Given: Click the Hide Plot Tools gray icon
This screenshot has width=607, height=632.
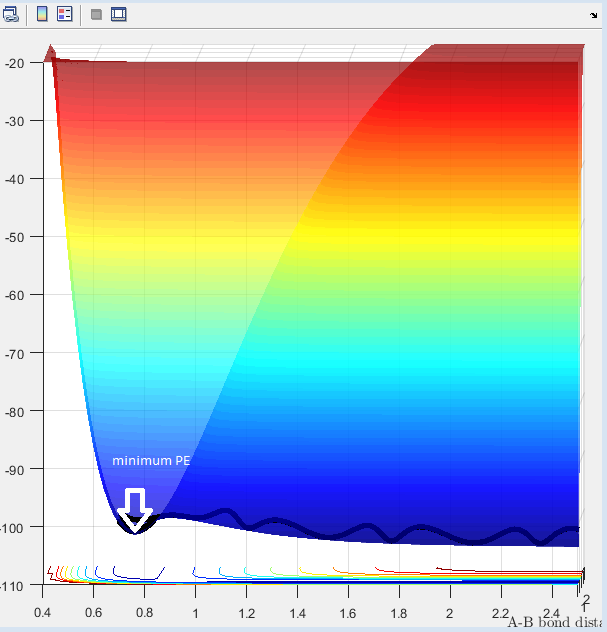Looking at the screenshot, I should tap(96, 15).
